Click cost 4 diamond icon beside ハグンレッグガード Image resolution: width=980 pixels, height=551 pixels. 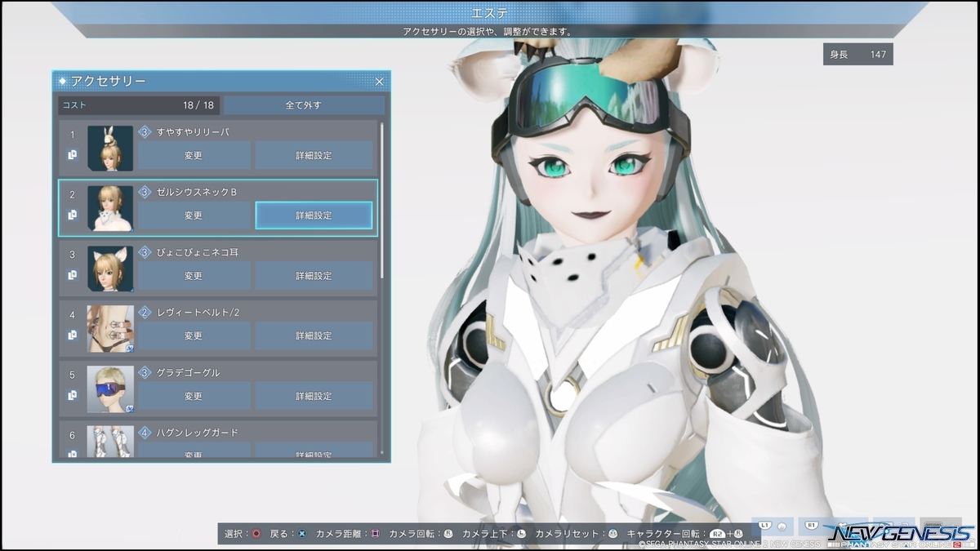click(x=145, y=433)
